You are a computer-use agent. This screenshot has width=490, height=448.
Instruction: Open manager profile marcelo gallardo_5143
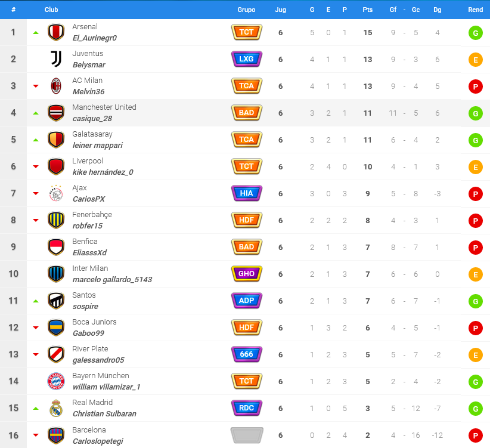pyautogui.click(x=112, y=280)
